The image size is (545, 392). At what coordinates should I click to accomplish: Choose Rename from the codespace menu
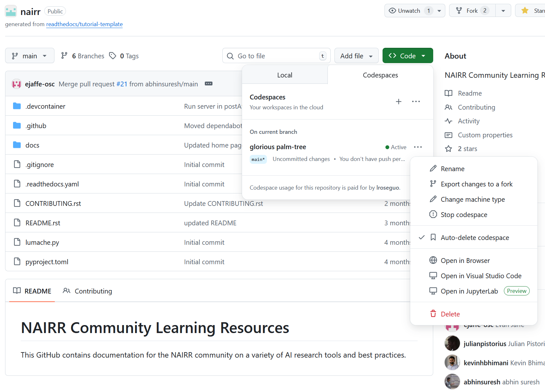point(474,169)
